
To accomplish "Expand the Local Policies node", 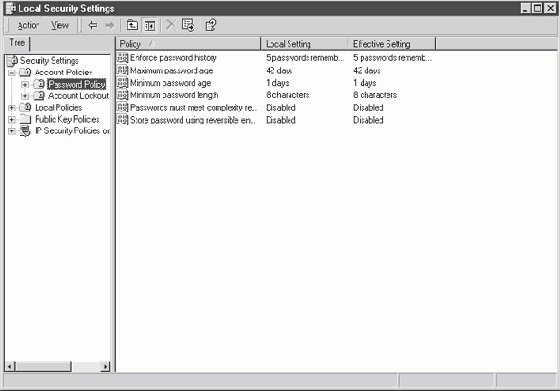I will (x=12, y=108).
